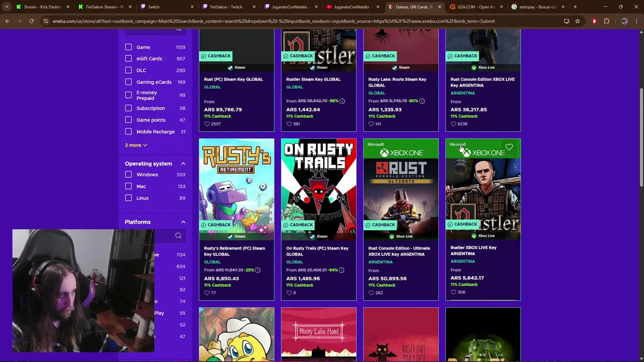The height and width of the screenshot is (362, 644).
Task: Open Rusty Lake: Roots Steam Key title
Action: click(x=397, y=82)
